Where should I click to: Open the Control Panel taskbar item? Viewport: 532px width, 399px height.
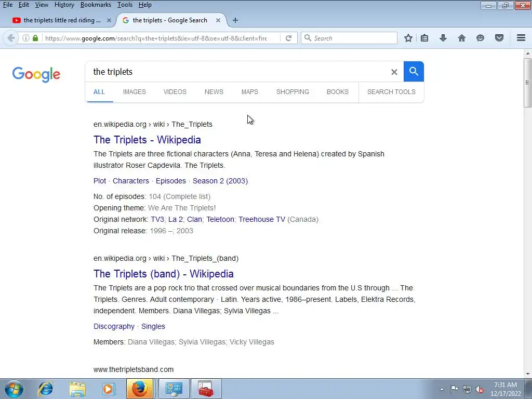pyautogui.click(x=174, y=389)
